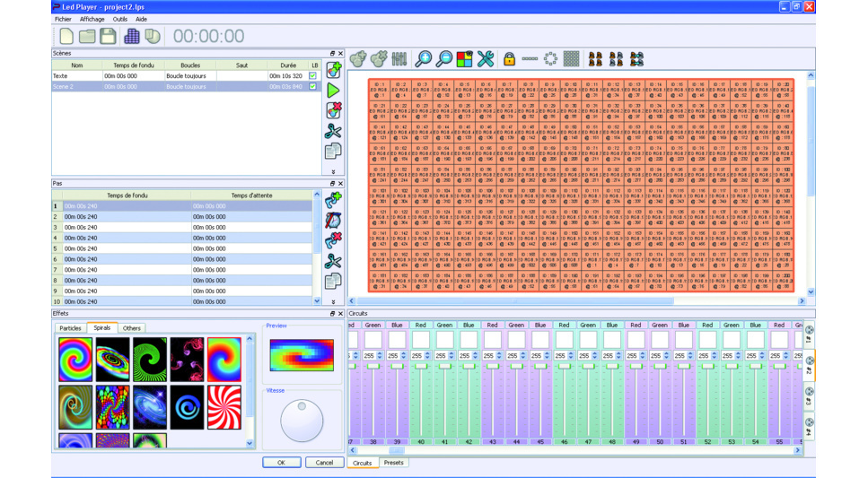The image size is (868, 478).
Task: Delete the step with red X icon
Action: coord(333,240)
